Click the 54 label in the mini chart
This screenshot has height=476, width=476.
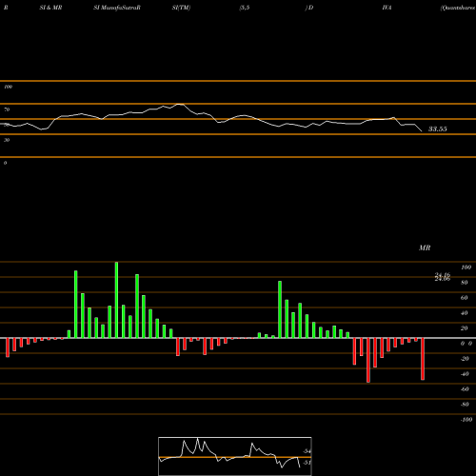[307, 451]
